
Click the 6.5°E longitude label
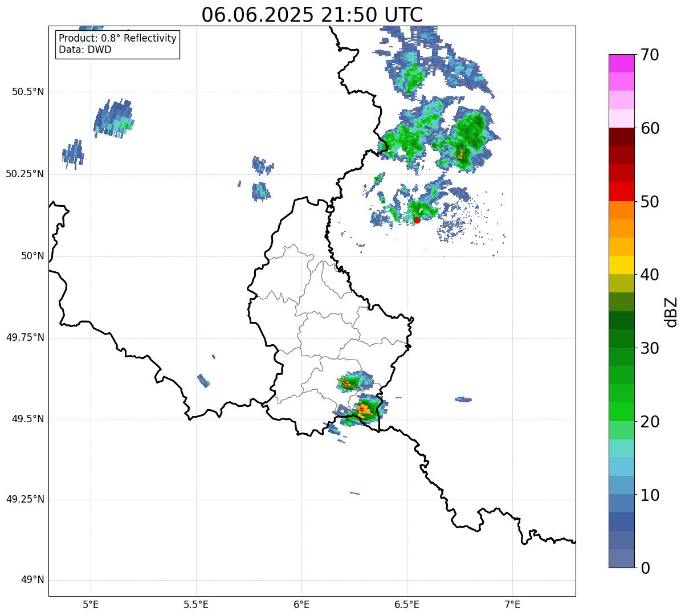tap(407, 605)
